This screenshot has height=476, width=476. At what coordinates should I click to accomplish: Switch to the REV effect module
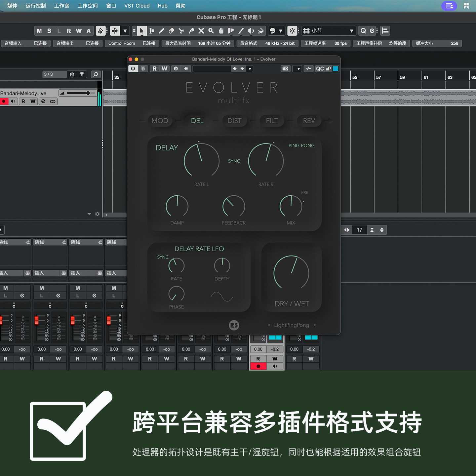[x=309, y=121]
